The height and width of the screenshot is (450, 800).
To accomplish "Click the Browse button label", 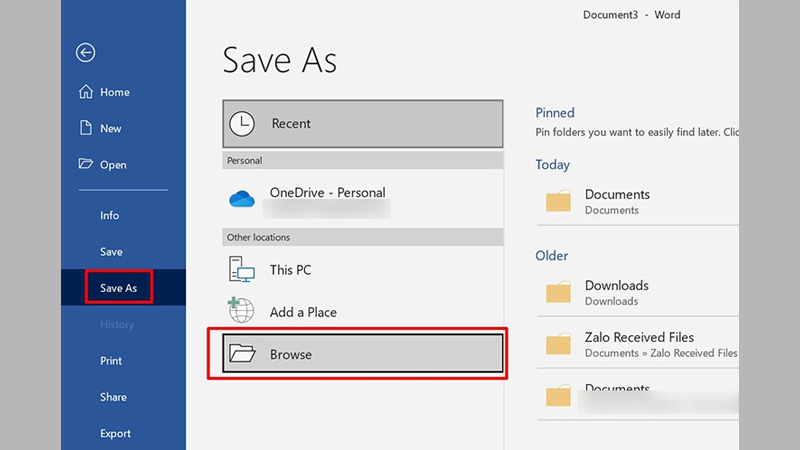I will (291, 354).
